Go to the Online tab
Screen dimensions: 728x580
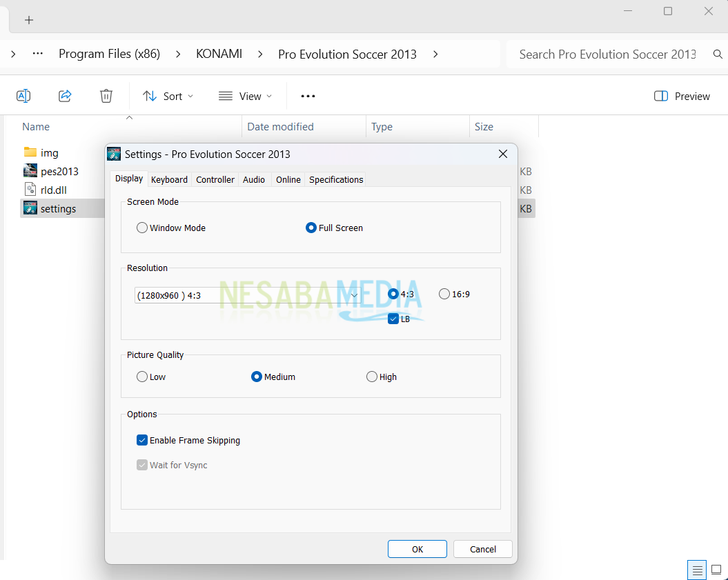pos(288,179)
